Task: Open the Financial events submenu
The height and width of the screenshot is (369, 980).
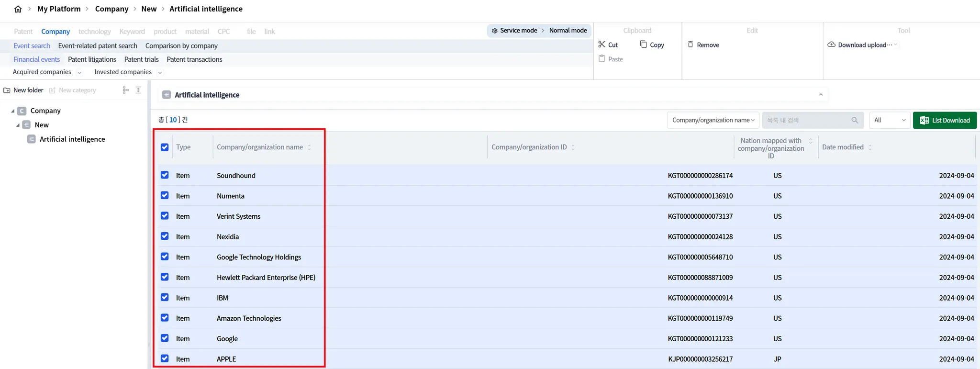Action: [36, 59]
